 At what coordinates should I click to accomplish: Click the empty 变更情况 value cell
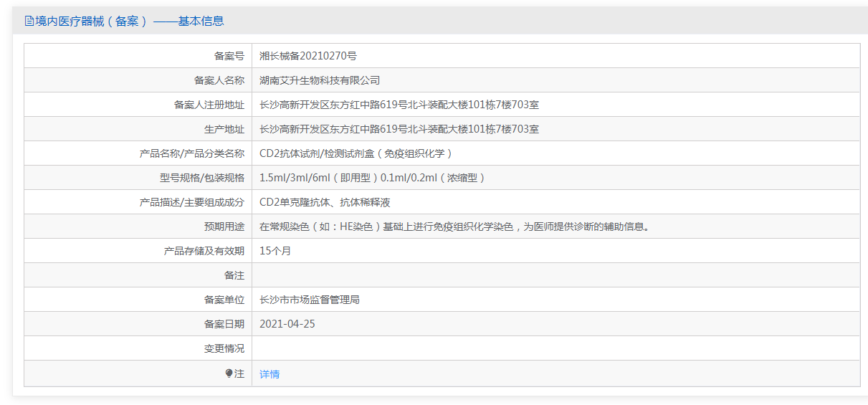click(555, 348)
